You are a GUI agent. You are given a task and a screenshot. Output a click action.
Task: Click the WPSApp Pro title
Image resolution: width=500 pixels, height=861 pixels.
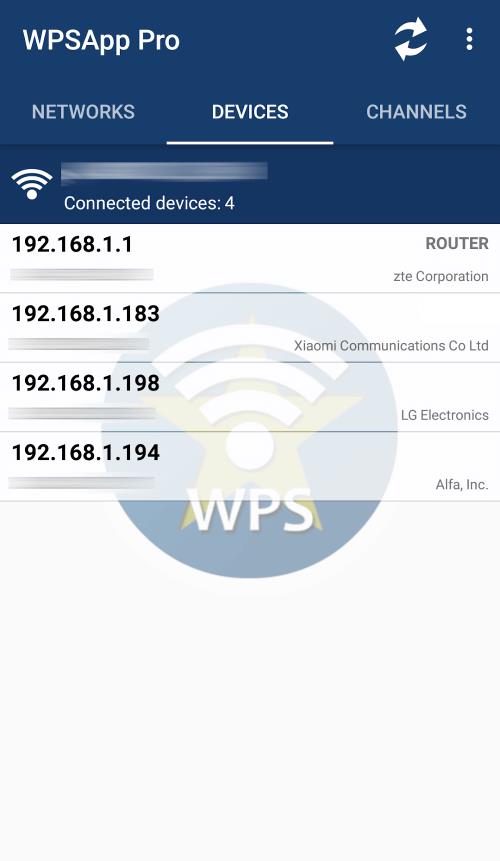click(x=102, y=40)
